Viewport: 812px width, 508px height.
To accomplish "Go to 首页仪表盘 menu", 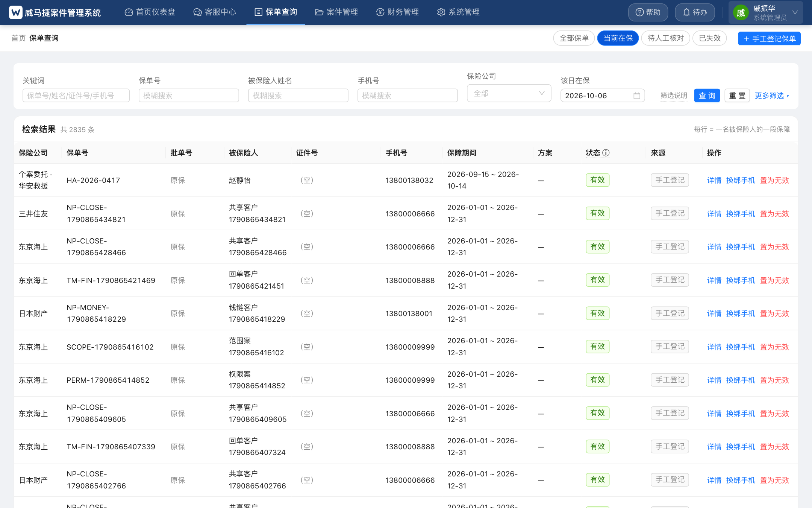I will point(150,12).
